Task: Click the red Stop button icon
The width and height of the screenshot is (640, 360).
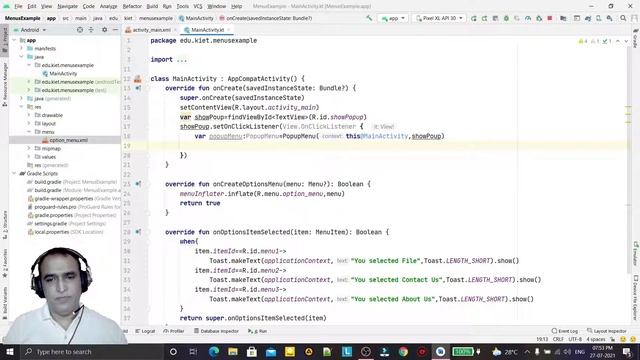Action: (550, 18)
